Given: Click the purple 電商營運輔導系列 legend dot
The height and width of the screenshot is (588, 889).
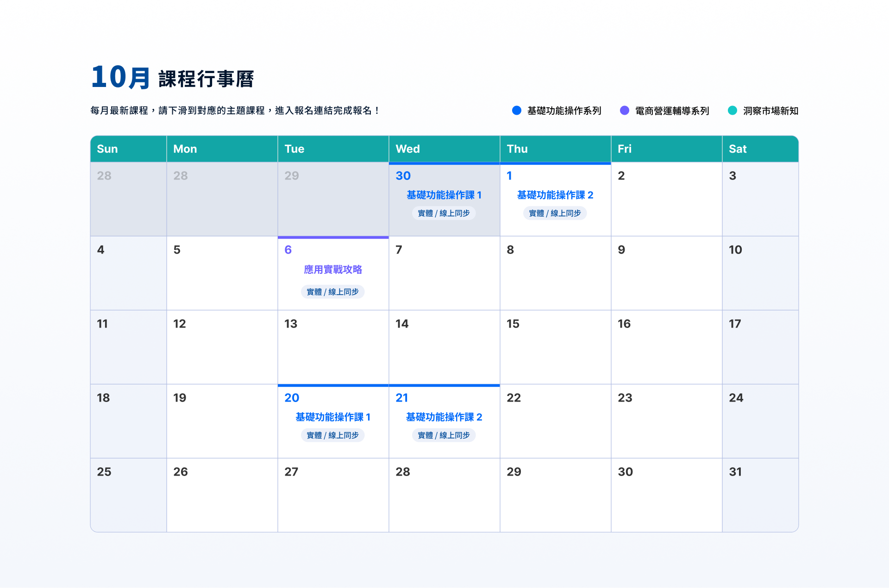Looking at the screenshot, I should [x=625, y=111].
